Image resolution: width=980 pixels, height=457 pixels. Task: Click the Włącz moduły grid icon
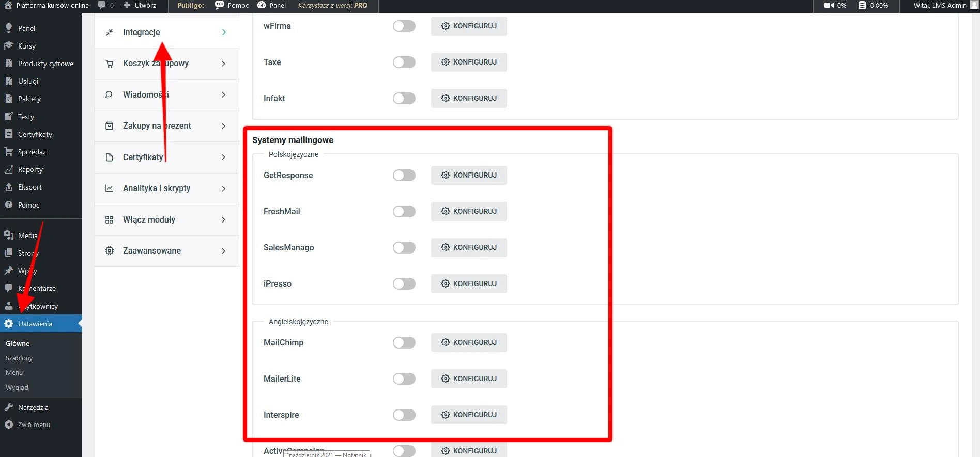coord(109,219)
